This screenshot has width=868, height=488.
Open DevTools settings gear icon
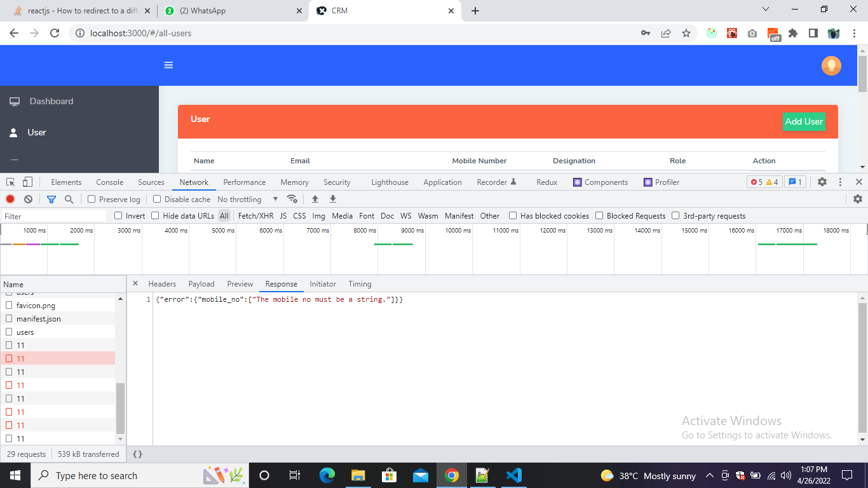(822, 182)
